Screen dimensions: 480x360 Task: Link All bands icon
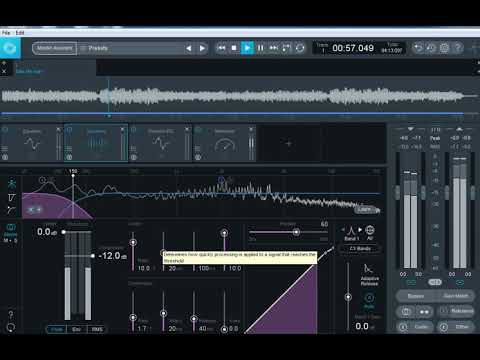click(x=370, y=232)
